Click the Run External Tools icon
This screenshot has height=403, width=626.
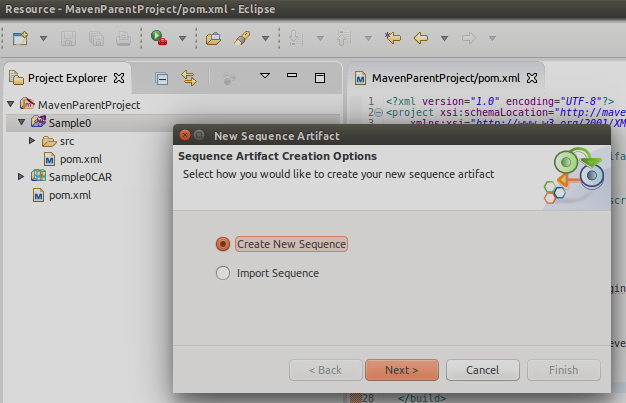pyautogui.click(x=160, y=39)
